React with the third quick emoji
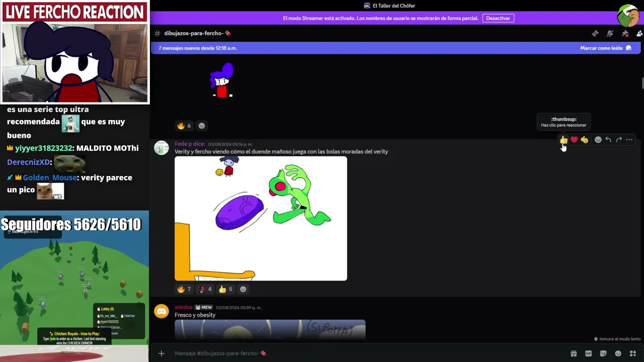This screenshot has width=644, height=362. pos(585,140)
